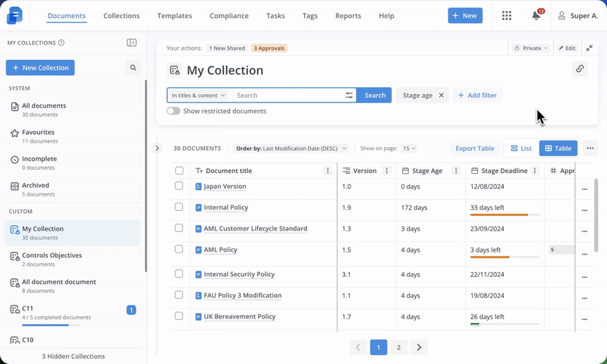Open the notifications bell icon

[536, 15]
